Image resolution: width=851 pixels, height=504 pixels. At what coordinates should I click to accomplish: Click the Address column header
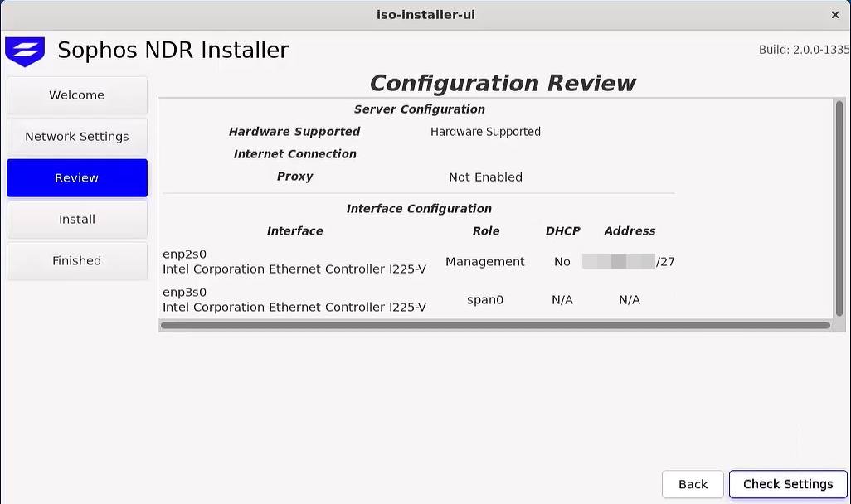pos(630,231)
